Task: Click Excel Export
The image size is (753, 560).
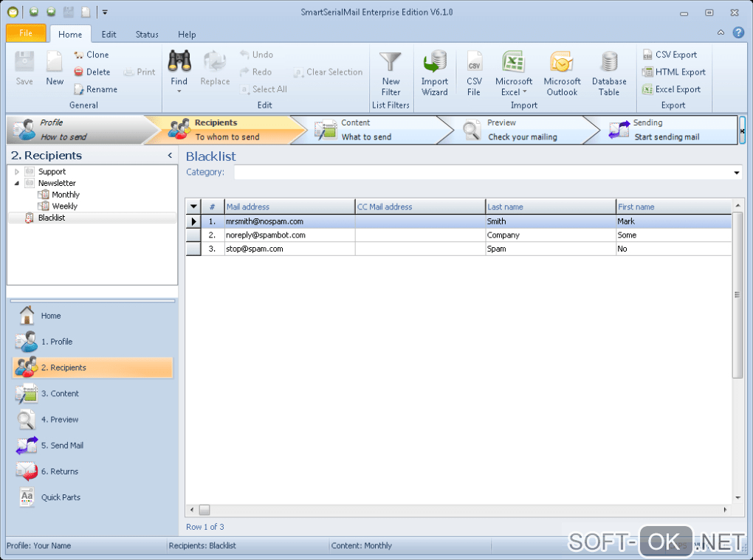Action: 671,89
